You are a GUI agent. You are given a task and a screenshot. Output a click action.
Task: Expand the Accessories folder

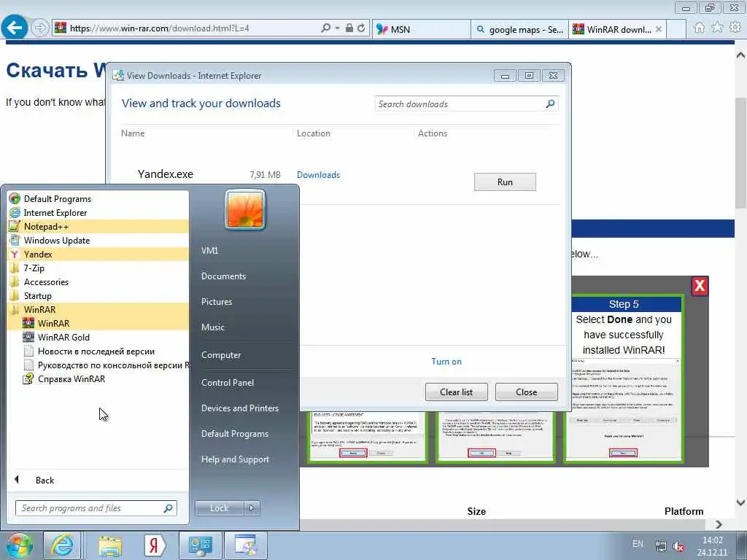[98, 282]
